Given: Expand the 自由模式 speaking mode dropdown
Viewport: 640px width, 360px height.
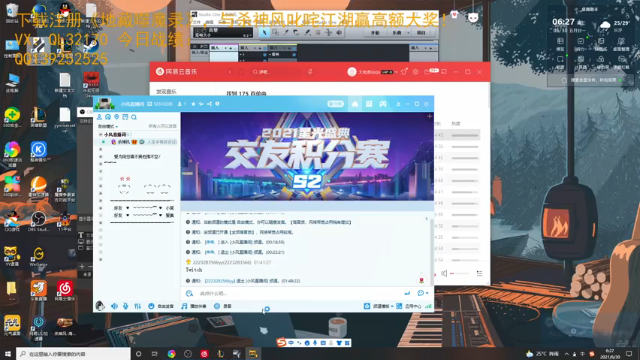Looking at the screenshot, I should pyautogui.click(x=108, y=127).
